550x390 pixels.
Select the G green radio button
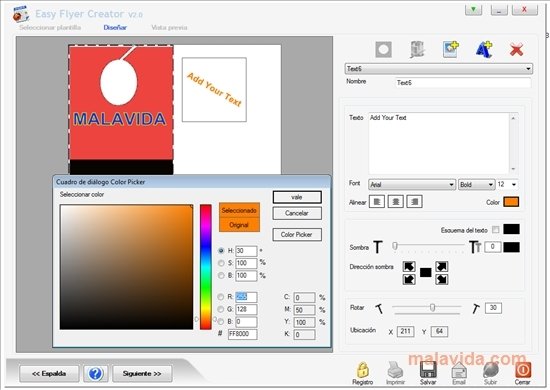coord(221,309)
